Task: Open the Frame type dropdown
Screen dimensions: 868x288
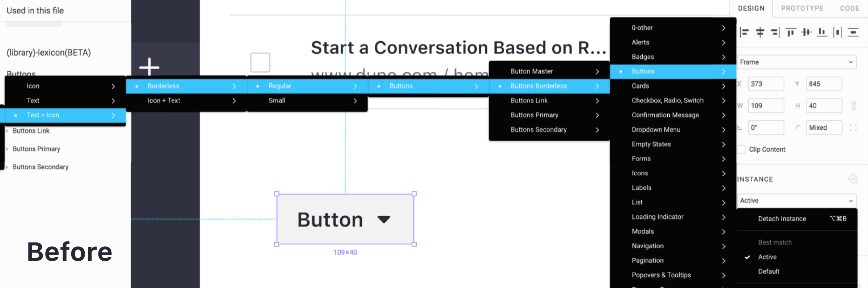Action: coord(797,62)
